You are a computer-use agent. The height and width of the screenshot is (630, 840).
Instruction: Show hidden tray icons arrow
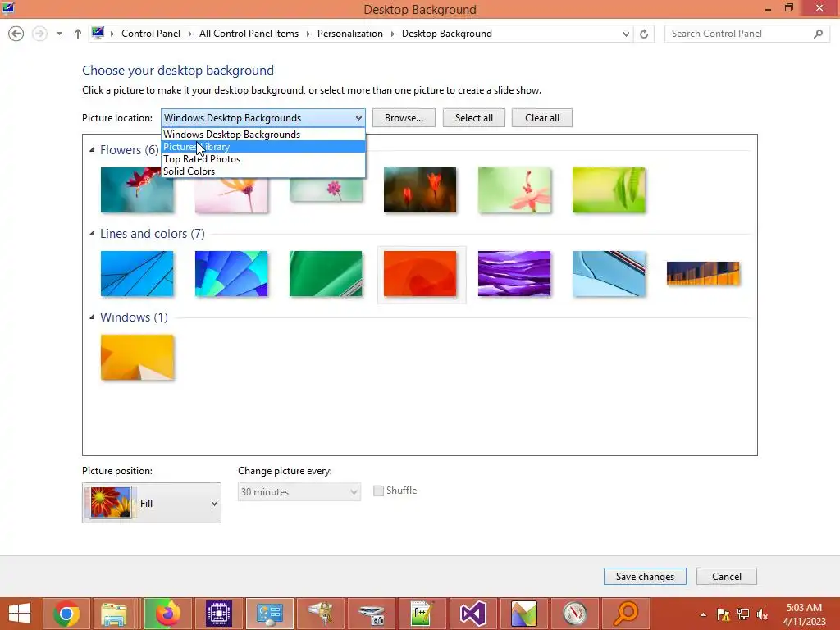[703, 614]
